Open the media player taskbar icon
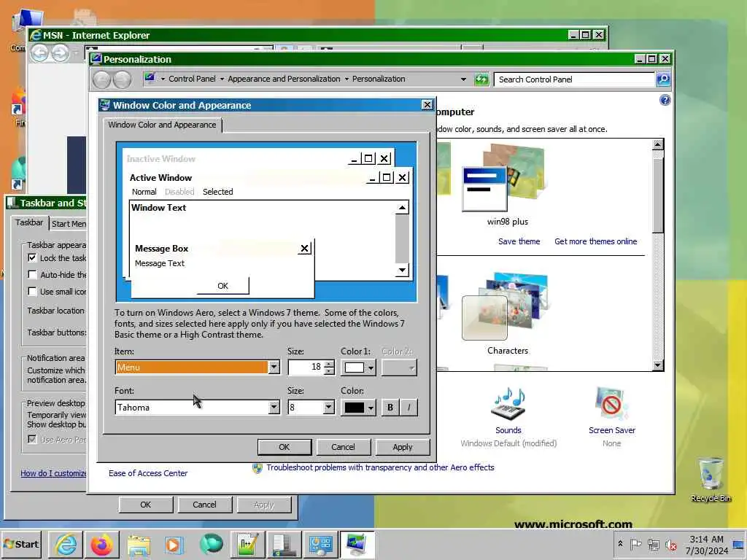Screen dimensions: 747x560 pos(174,544)
